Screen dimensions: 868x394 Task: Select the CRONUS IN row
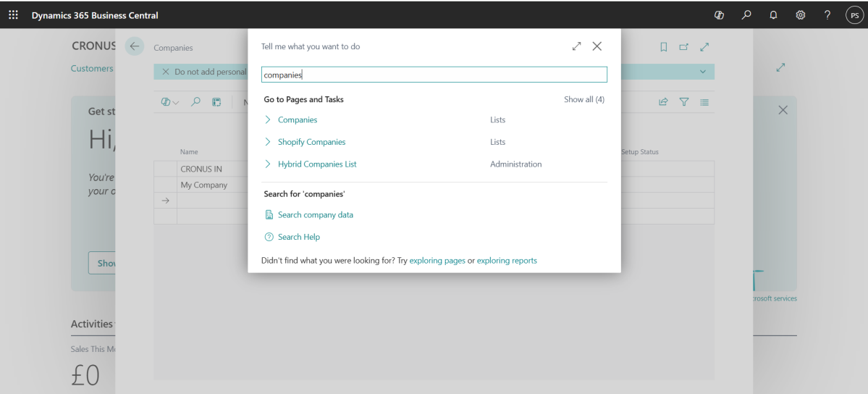[201, 169]
